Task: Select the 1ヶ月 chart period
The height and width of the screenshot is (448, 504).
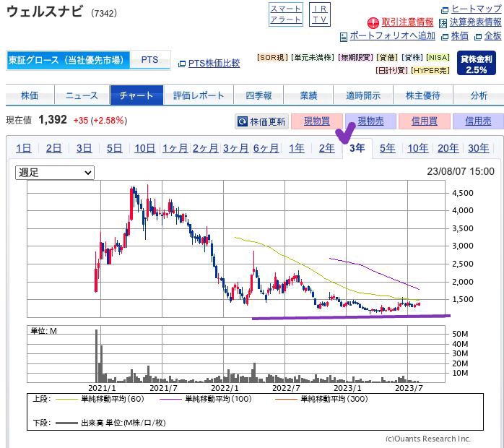Action: tap(175, 148)
